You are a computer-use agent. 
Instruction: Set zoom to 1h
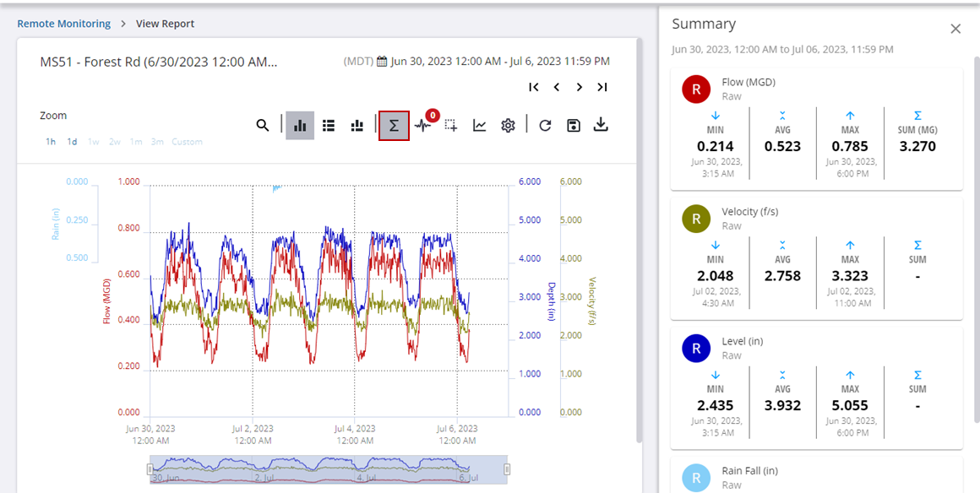[x=51, y=142]
